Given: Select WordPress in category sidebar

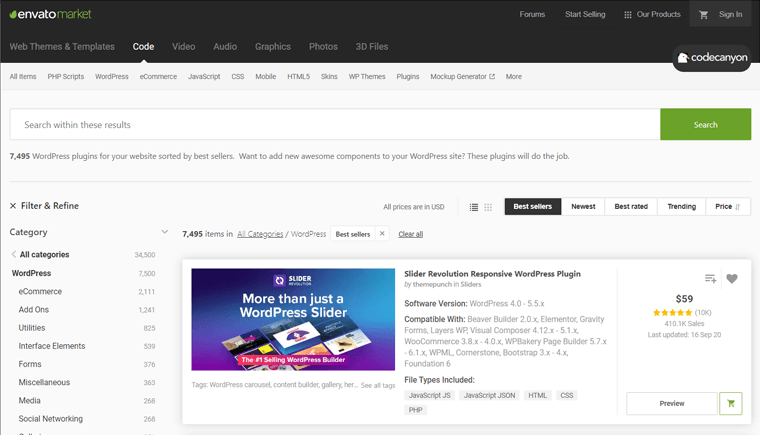Looking at the screenshot, I should tap(32, 273).
